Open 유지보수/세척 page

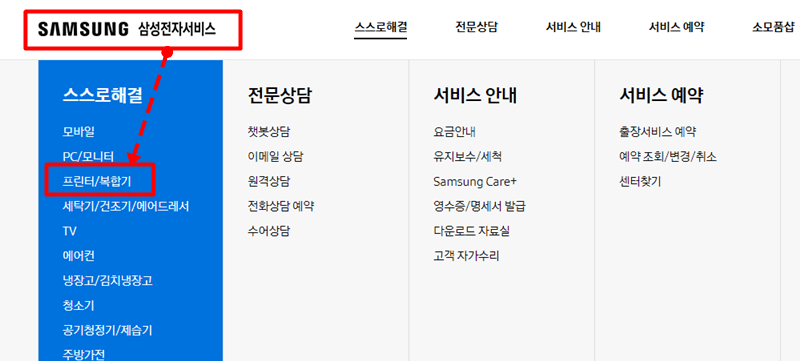(x=467, y=157)
